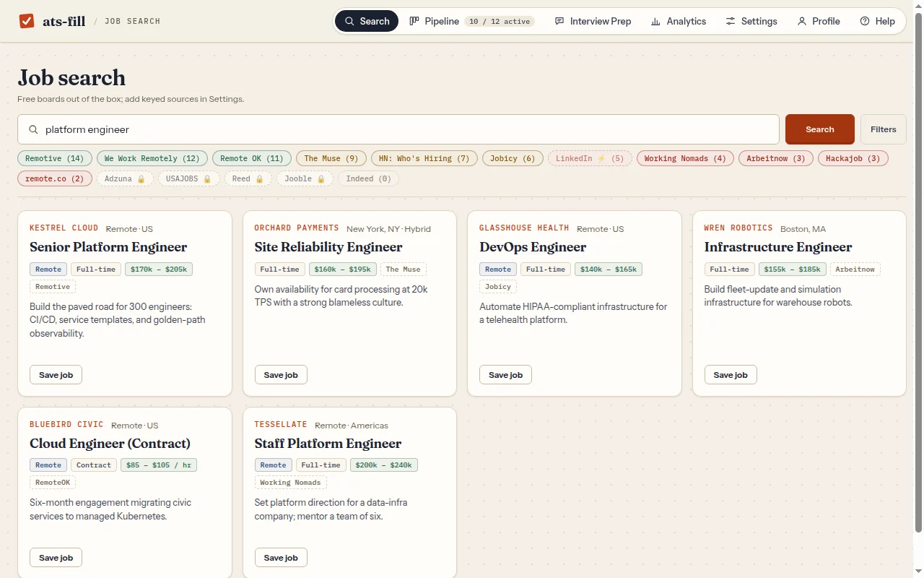The width and height of the screenshot is (924, 578).
Task: Toggle the Jobicy (6) source chip
Action: coord(513,158)
